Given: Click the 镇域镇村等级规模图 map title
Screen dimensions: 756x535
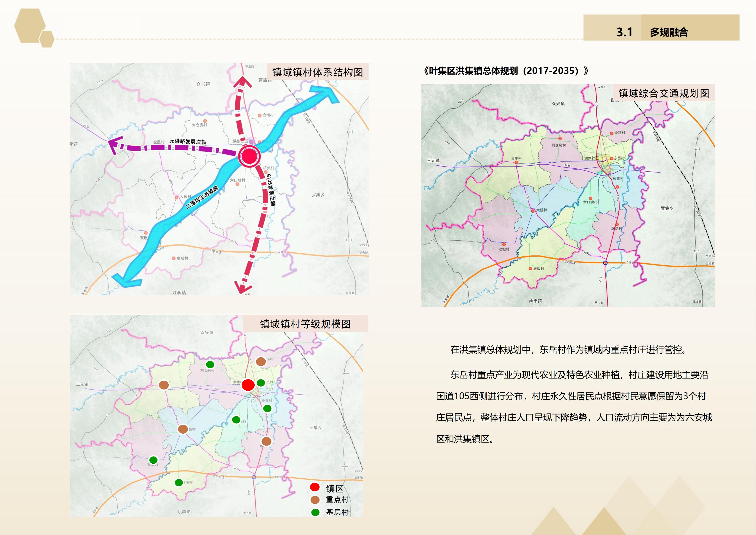Looking at the screenshot, I should [305, 324].
